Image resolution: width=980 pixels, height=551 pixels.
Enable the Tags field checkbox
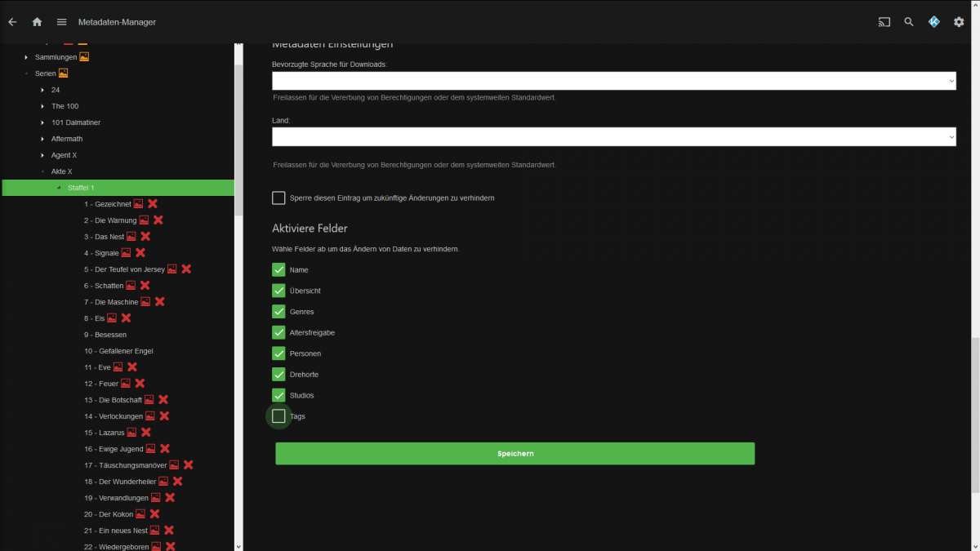278,416
